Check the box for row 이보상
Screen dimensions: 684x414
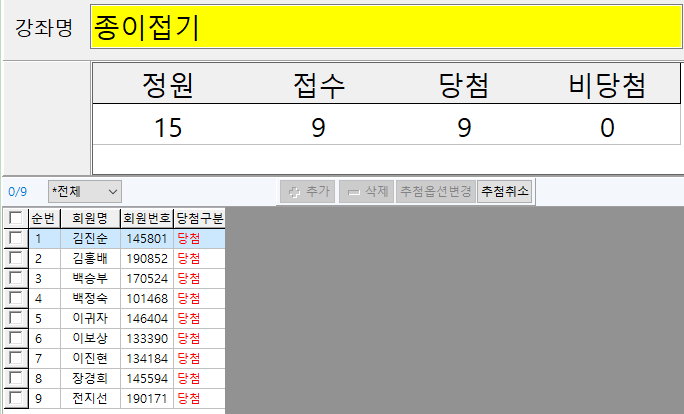point(16,338)
